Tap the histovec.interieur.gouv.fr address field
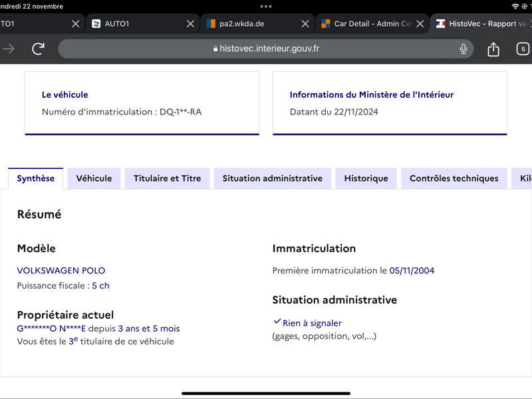The height and width of the screenshot is (399, 532). (x=266, y=49)
